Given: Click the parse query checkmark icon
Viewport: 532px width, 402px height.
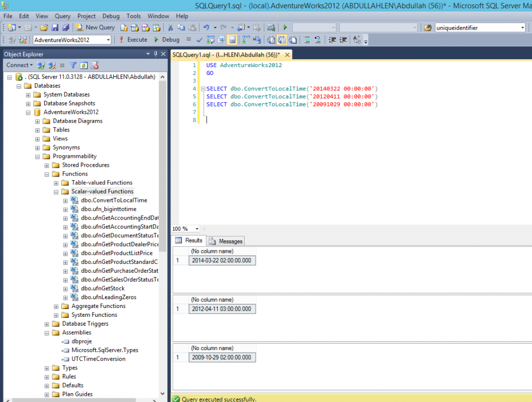Looking at the screenshot, I should 199,39.
